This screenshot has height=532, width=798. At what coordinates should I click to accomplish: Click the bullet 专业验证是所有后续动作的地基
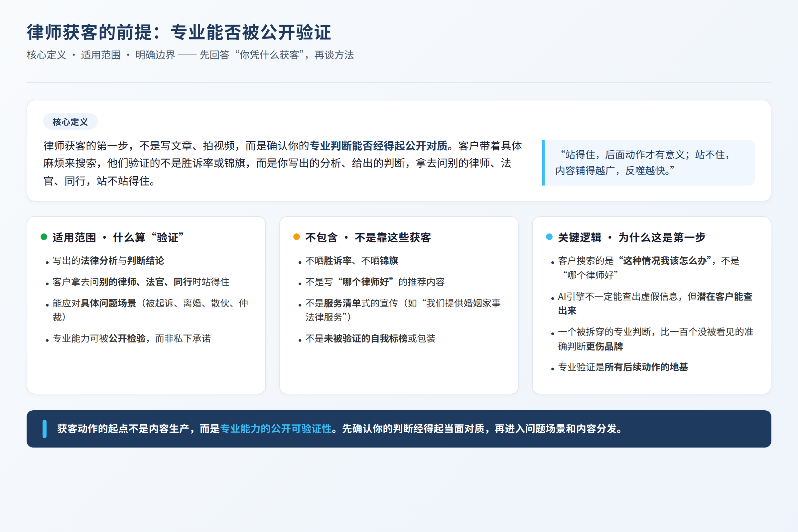[x=623, y=367]
